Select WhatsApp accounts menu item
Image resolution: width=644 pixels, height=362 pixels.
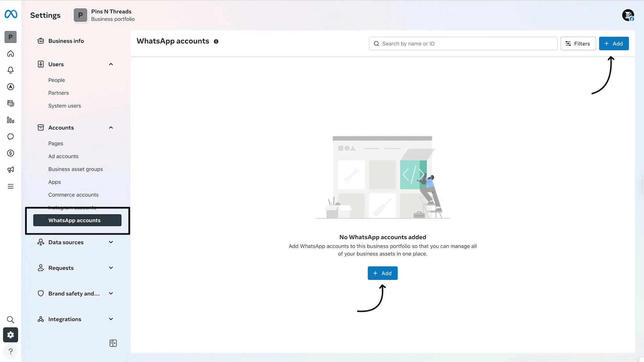coord(77,220)
